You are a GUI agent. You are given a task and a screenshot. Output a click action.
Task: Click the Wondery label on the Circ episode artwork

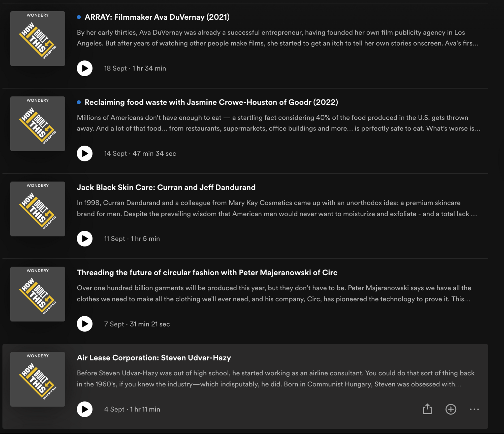37,271
